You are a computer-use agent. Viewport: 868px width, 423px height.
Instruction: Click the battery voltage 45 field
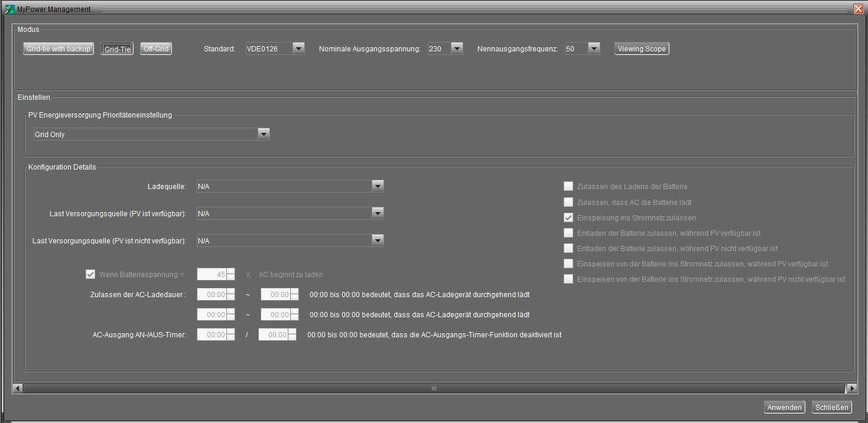pos(212,274)
